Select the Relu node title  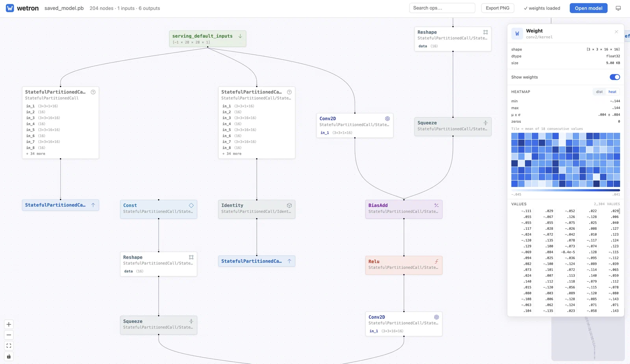(x=374, y=262)
